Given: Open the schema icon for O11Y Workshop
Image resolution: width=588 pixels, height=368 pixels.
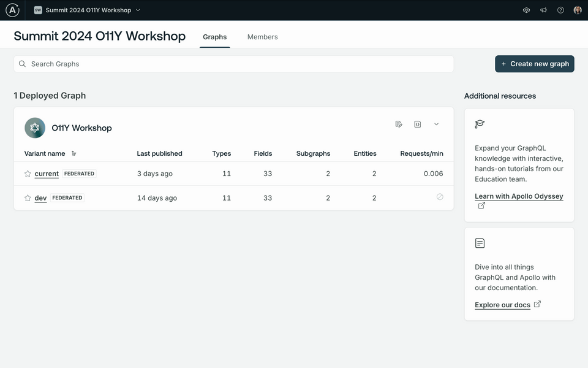Looking at the screenshot, I should coord(417,124).
